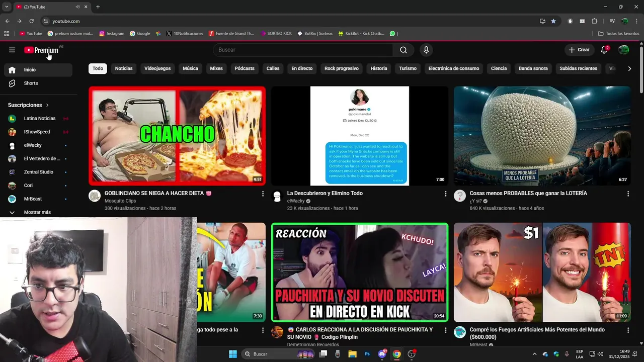Select the Noticias filter chip

(124, 68)
